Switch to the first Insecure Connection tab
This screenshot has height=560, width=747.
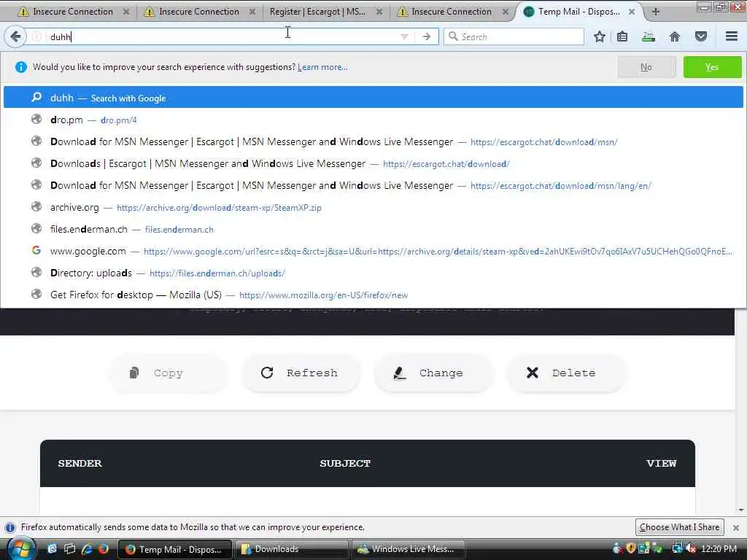tap(72, 12)
